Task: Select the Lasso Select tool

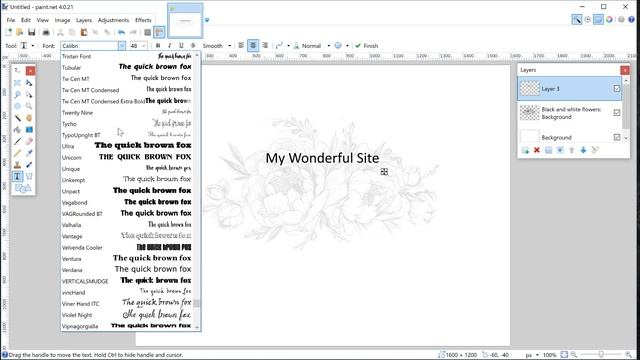Action: tap(17, 95)
